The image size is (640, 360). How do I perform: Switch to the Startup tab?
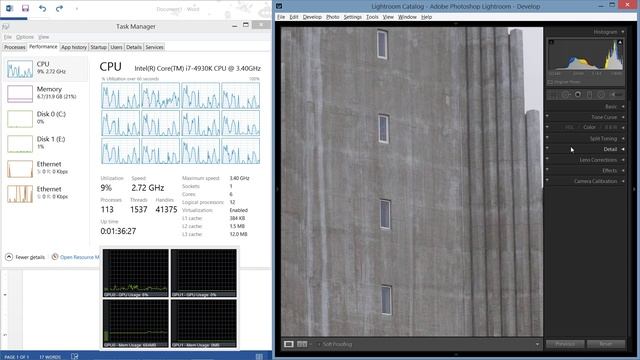point(98,47)
